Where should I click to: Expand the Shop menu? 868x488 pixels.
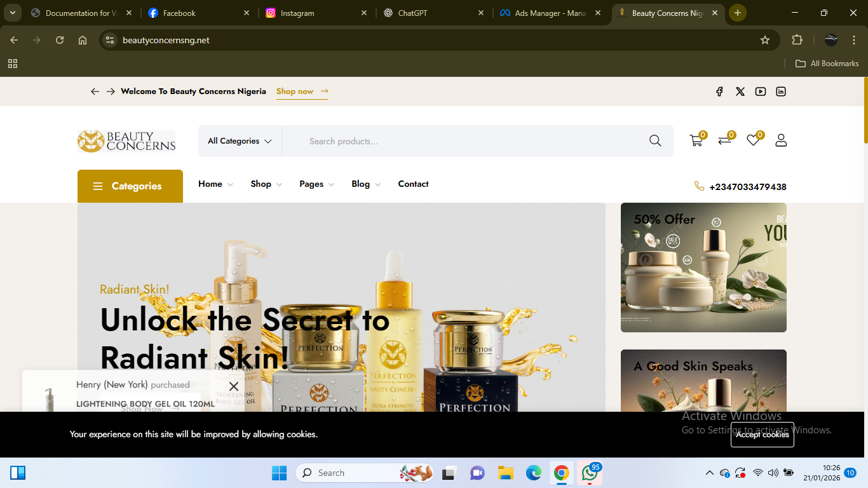click(x=266, y=184)
